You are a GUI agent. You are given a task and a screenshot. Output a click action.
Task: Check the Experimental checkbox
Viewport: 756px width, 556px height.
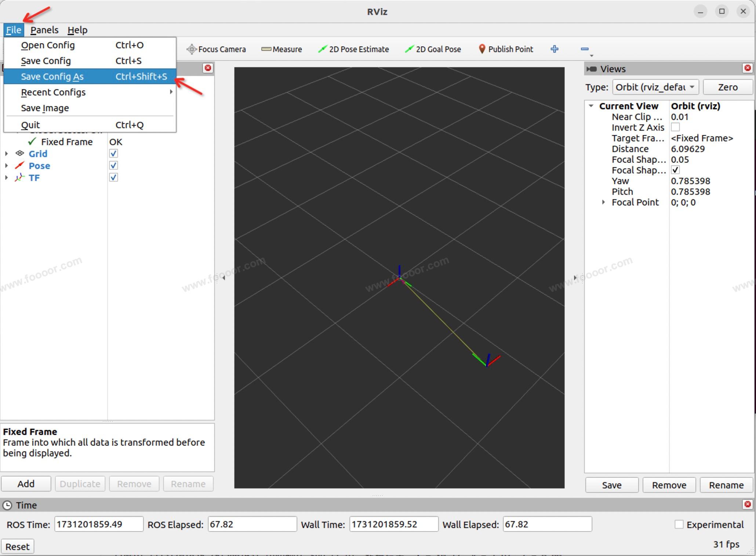(x=679, y=524)
